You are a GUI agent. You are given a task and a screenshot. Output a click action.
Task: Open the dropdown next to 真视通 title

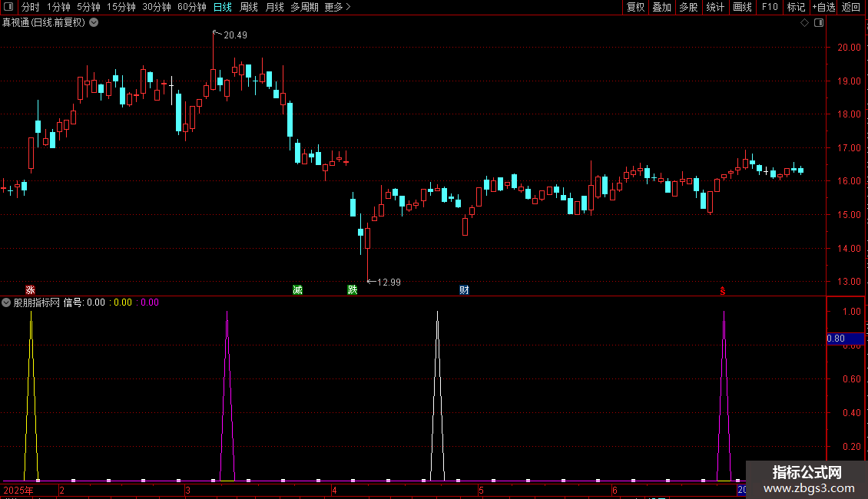tap(94, 23)
